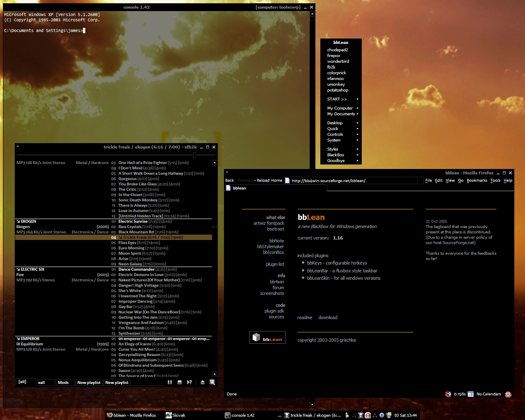The height and width of the screenshot is (420, 525).
Task: Click Reload in the Firefox toolbar
Action: (263, 180)
